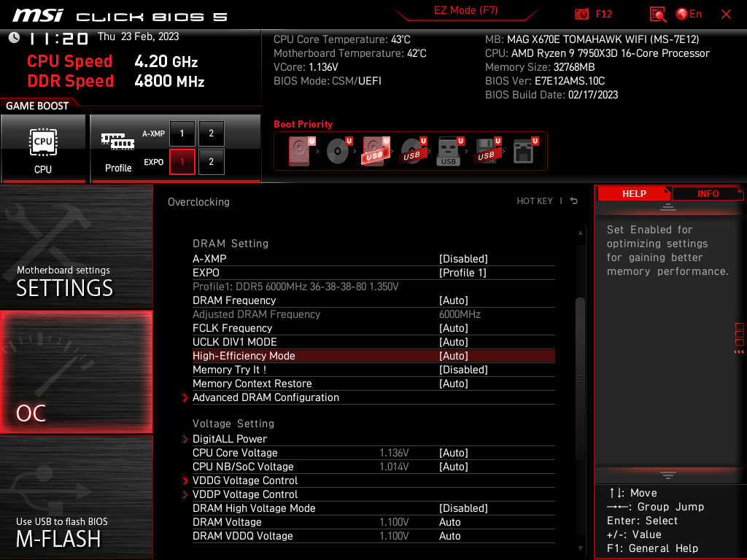This screenshot has width=747, height=560.
Task: Select the USB key boot device icon
Action: [x=449, y=151]
